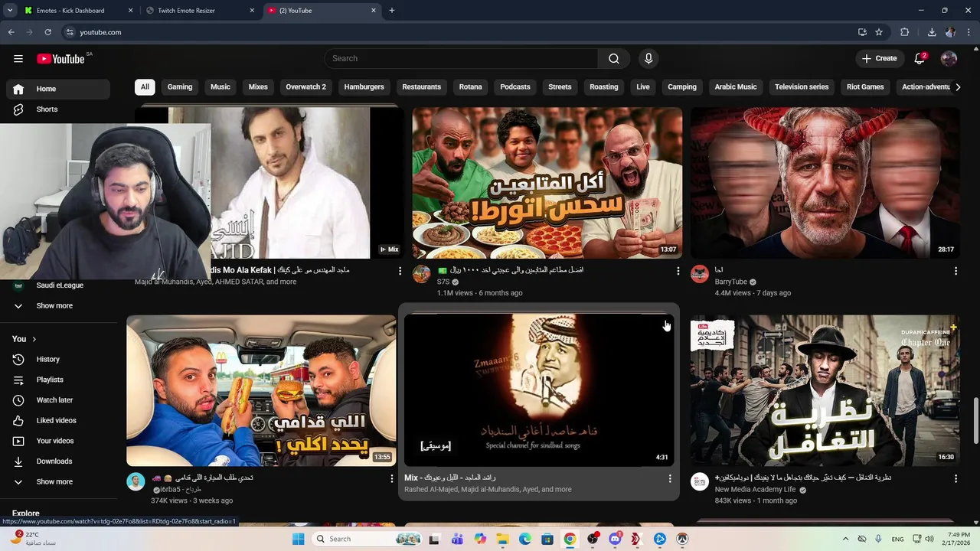Select the Gaming filter chip

coord(180,86)
